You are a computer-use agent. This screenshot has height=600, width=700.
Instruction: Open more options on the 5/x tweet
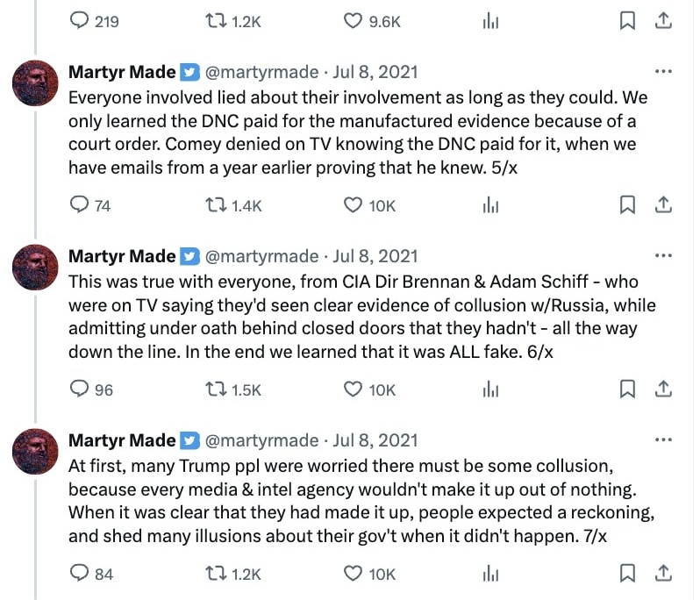pyautogui.click(x=664, y=72)
